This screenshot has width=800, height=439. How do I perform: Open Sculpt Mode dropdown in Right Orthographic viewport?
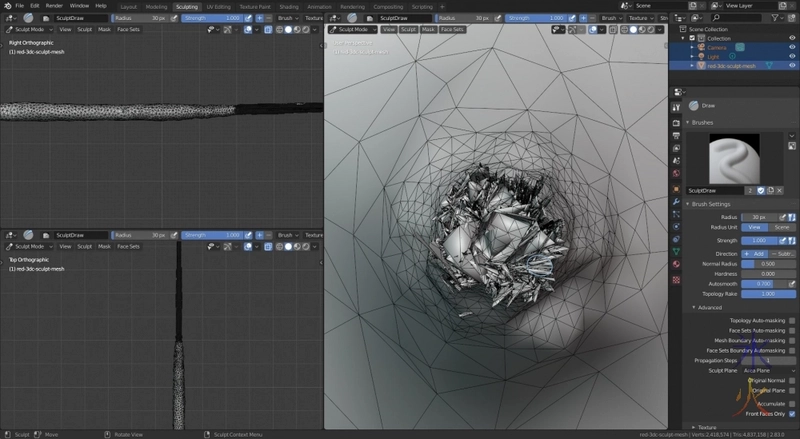click(29, 30)
